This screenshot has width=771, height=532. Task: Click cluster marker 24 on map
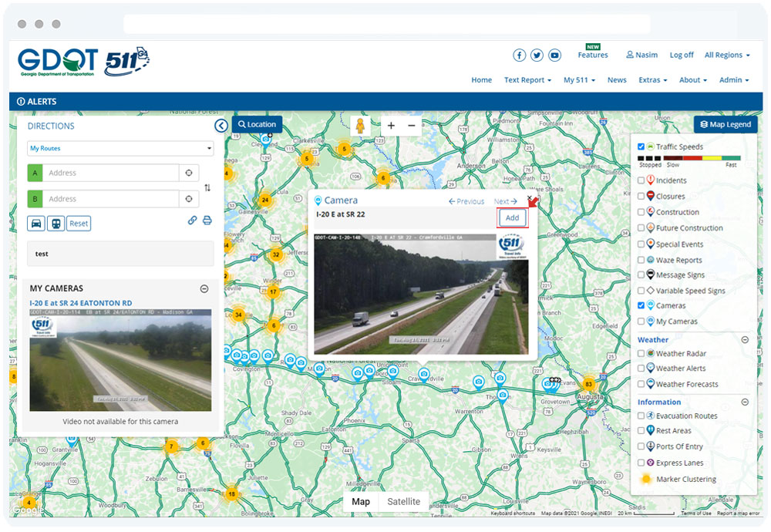265,200
